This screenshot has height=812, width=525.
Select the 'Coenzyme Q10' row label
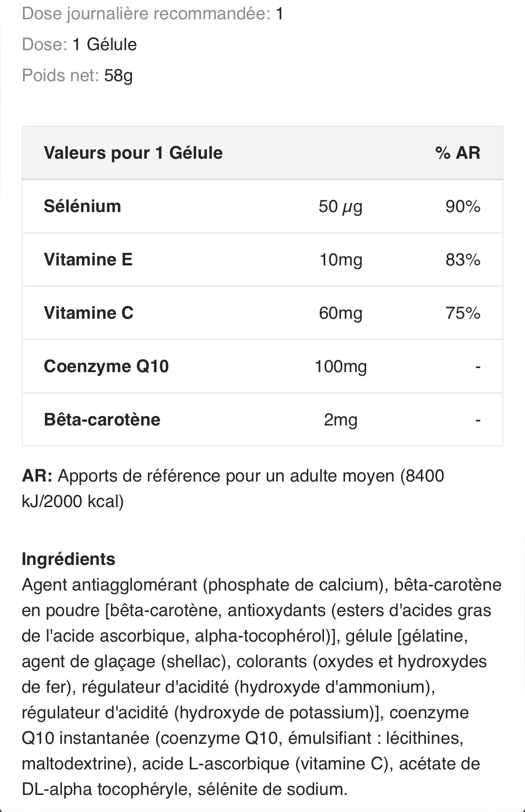[x=106, y=366]
